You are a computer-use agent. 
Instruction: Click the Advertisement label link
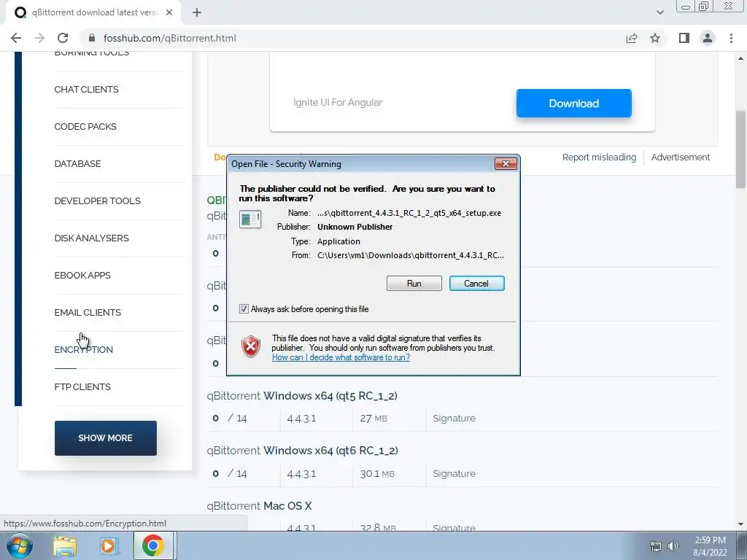point(681,157)
